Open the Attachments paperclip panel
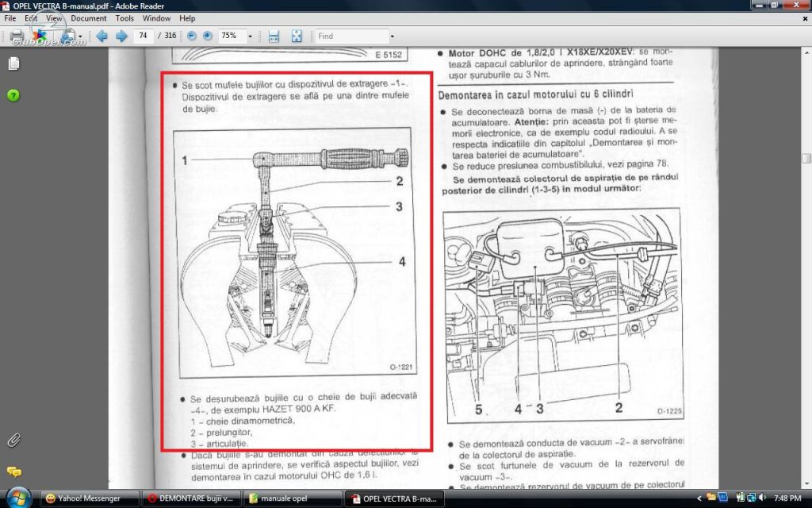 tap(14, 440)
